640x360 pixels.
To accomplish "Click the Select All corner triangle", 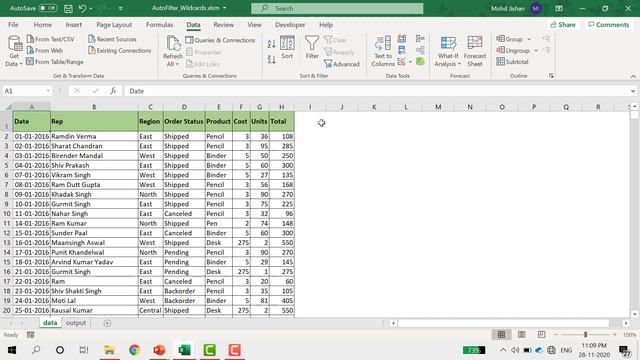I will [8, 107].
